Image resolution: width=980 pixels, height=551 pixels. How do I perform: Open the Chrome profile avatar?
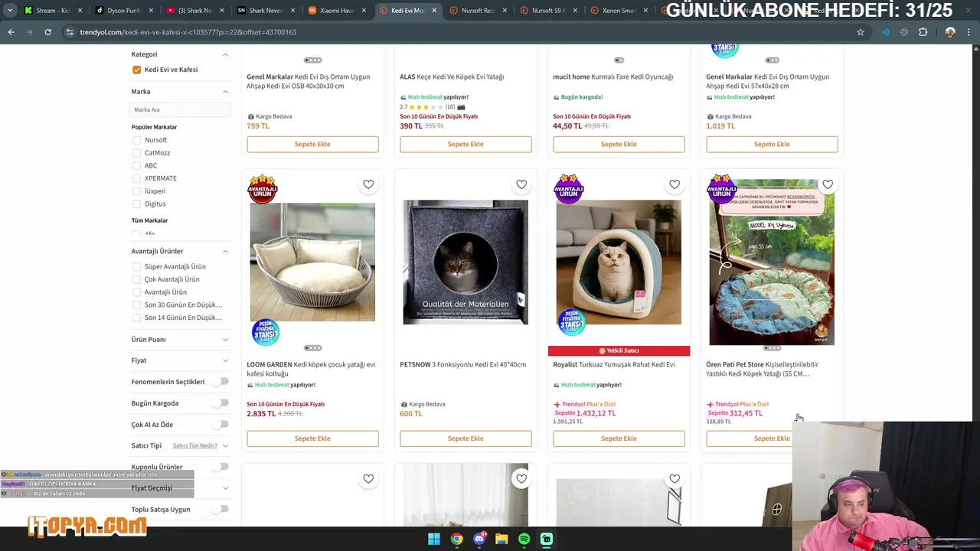[950, 32]
